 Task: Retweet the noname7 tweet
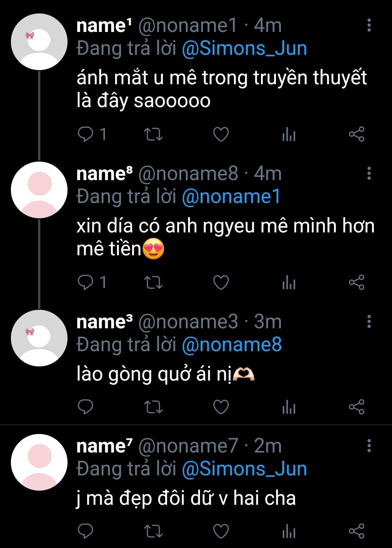click(153, 531)
